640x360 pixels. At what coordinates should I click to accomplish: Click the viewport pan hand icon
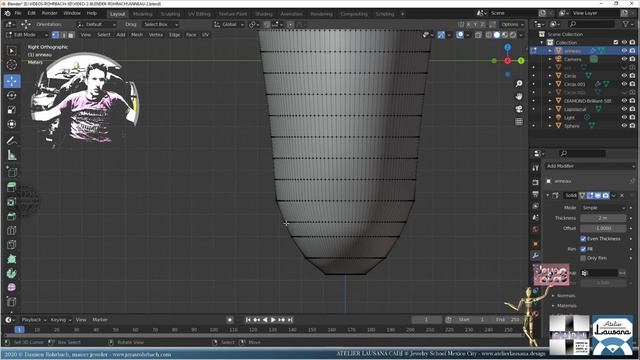519,97
